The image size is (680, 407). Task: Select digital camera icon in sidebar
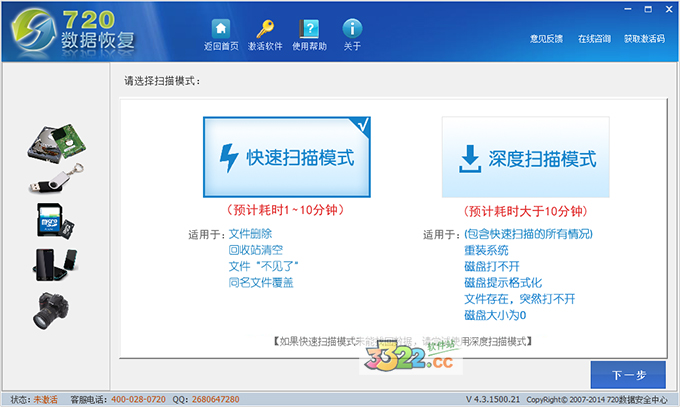(51, 310)
